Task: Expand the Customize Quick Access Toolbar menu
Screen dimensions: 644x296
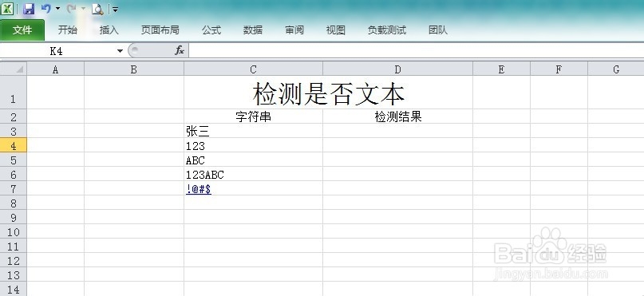Action: tap(116, 9)
